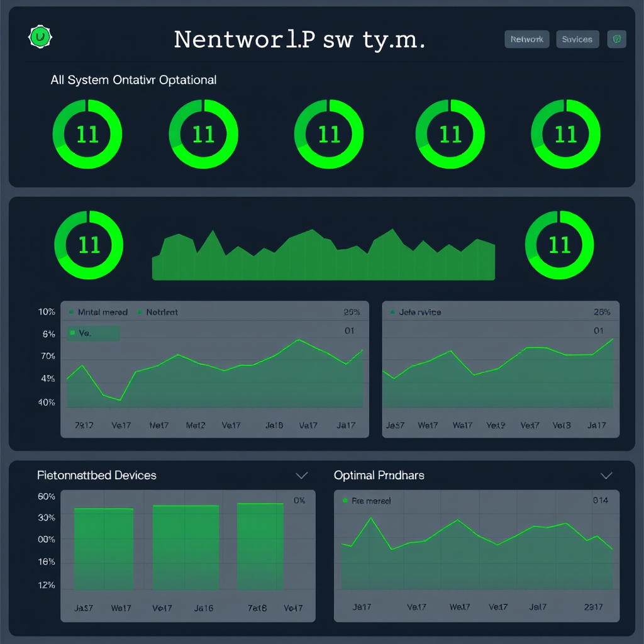
Task: Click the Ja16 x-axis label in Devices chart
Action: tap(204, 608)
